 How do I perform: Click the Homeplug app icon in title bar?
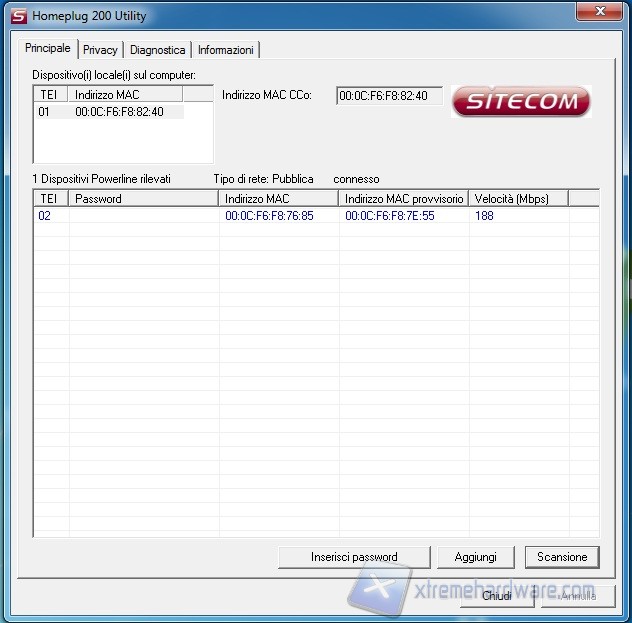[x=17, y=16]
